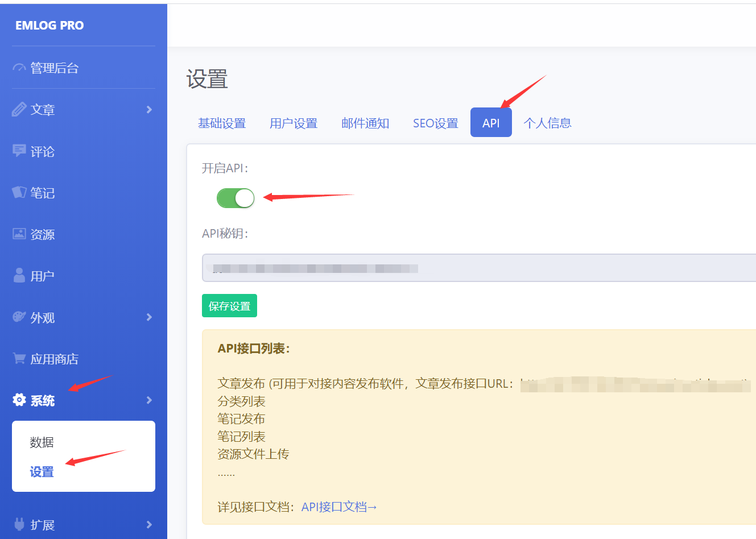Open 评论 in the sidebar
Screen dimensions: 756x539
(x=43, y=151)
